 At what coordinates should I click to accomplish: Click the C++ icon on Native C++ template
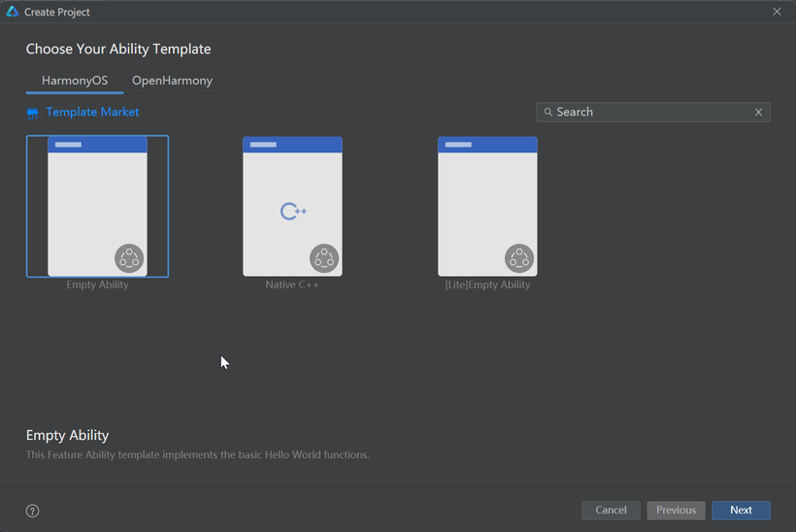click(x=293, y=212)
